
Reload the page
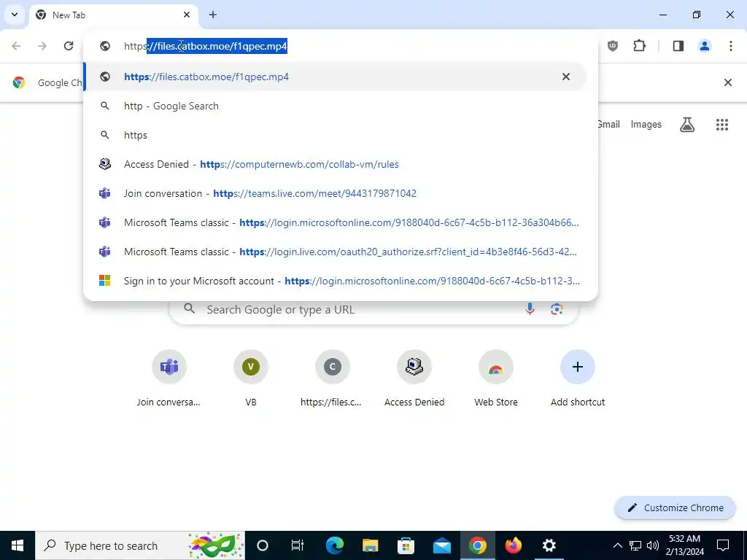[69, 46]
